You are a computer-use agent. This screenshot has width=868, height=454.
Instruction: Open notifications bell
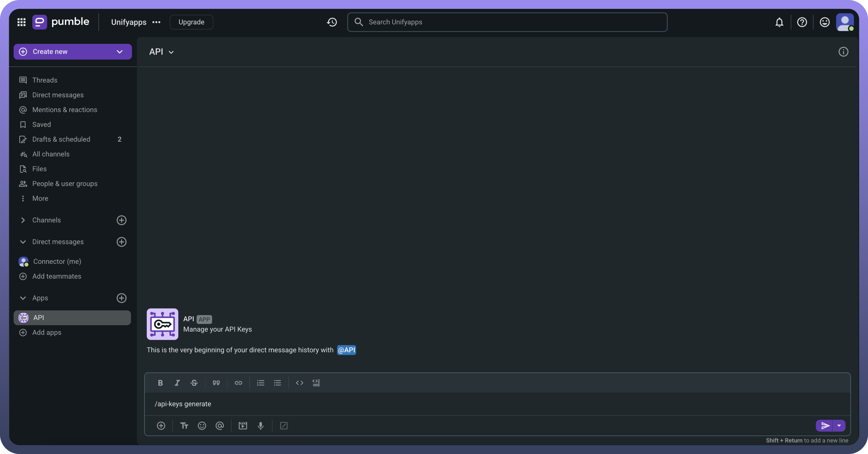(x=779, y=22)
